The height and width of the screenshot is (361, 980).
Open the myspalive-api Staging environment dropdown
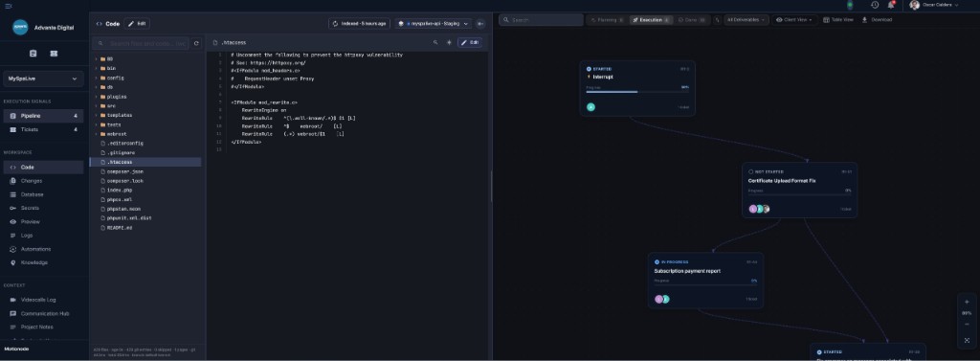[x=434, y=24]
